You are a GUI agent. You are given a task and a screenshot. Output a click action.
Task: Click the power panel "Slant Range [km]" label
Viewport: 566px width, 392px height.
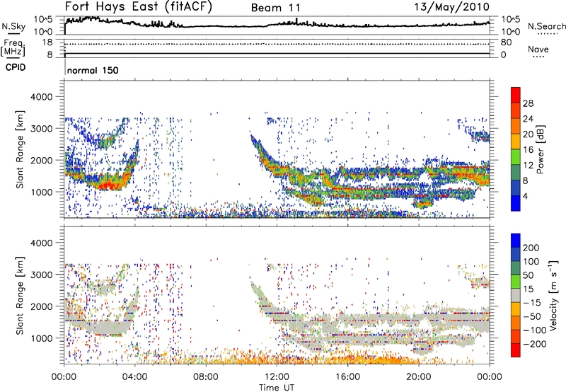point(20,149)
